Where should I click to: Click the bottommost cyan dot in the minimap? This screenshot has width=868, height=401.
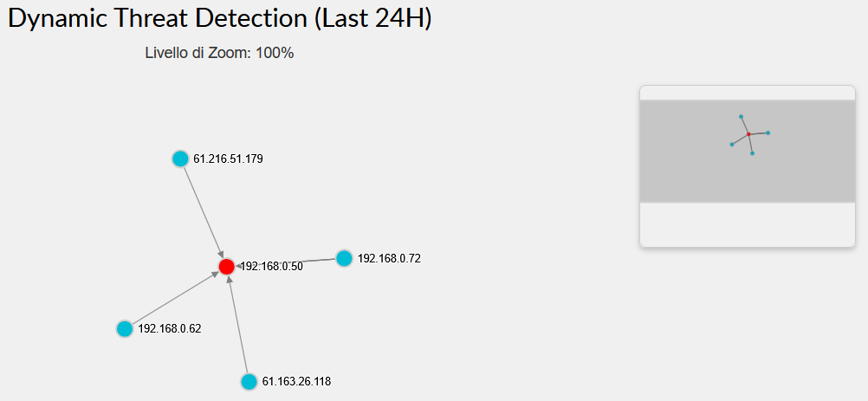pos(752,153)
